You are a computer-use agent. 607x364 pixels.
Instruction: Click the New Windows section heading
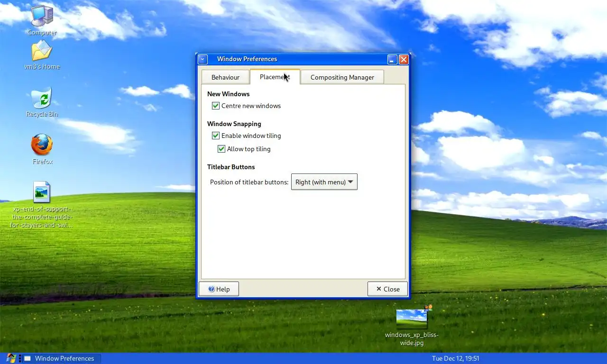228,94
